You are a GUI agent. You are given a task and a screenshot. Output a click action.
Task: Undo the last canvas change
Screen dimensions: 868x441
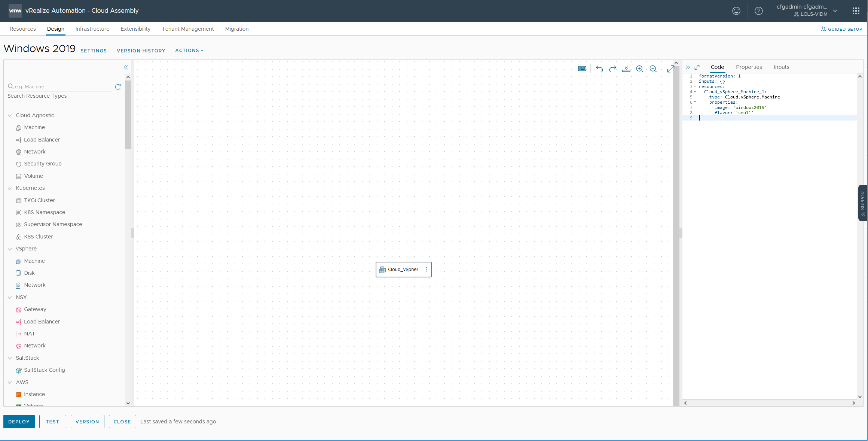599,69
